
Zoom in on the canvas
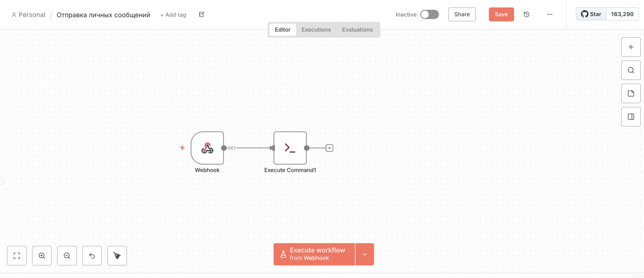click(42, 256)
